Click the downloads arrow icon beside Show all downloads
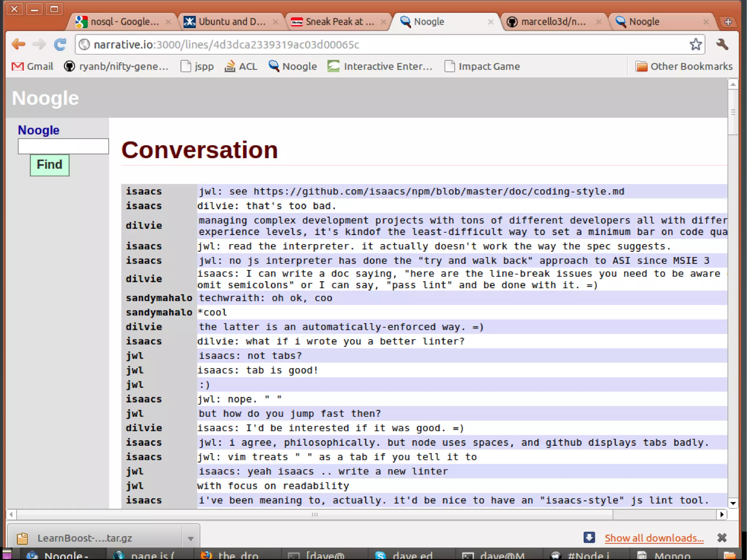Image resolution: width=747 pixels, height=560 pixels. (589, 537)
